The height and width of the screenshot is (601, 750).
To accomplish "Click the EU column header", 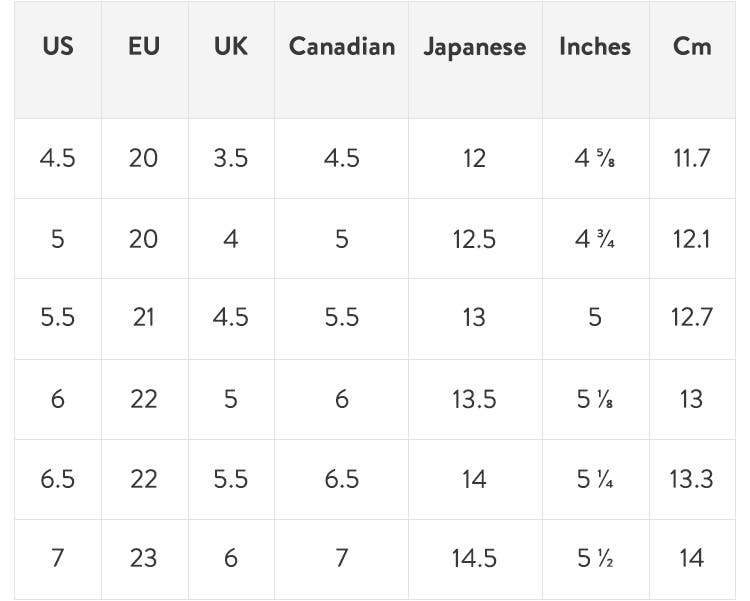I will [144, 47].
